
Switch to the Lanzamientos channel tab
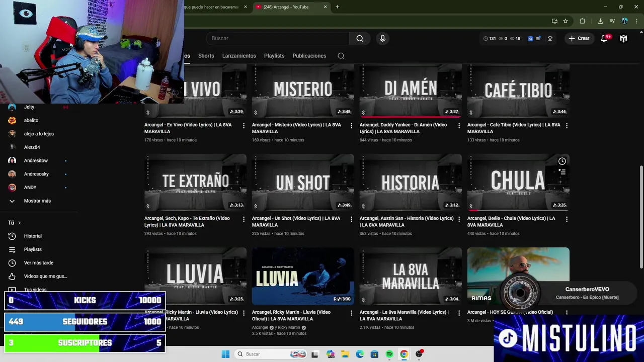pyautogui.click(x=239, y=56)
